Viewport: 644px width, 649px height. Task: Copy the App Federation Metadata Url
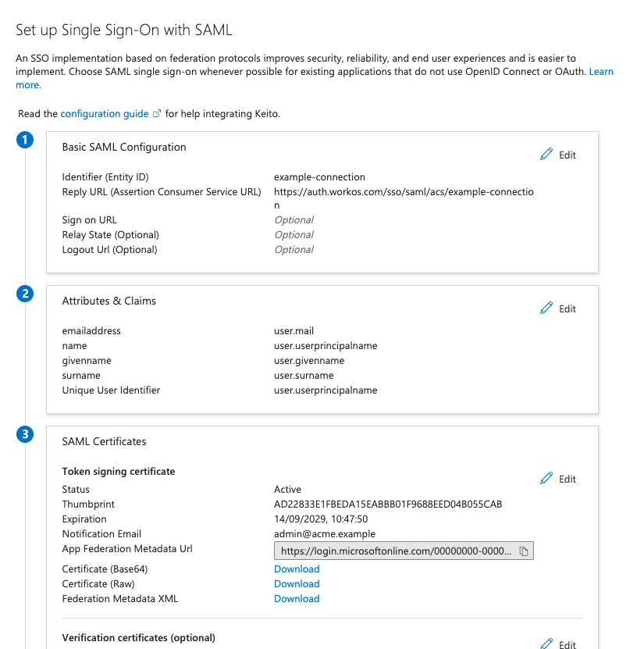pos(524,551)
